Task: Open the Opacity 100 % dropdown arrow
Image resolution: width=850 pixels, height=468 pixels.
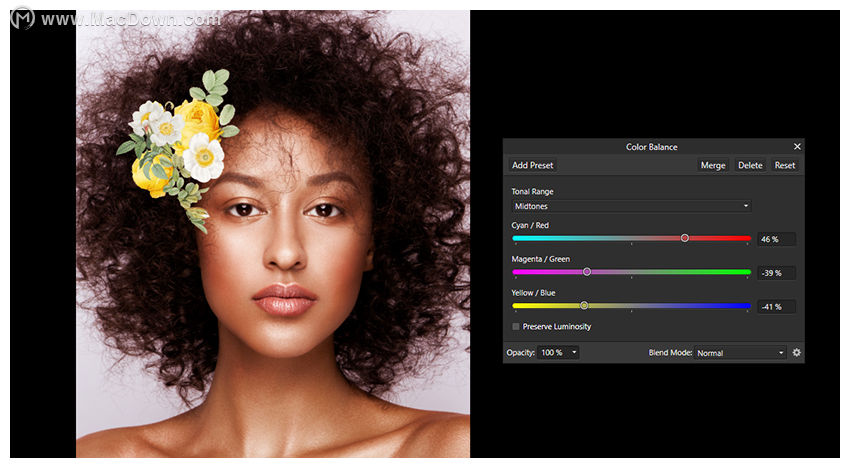Action: [x=574, y=352]
